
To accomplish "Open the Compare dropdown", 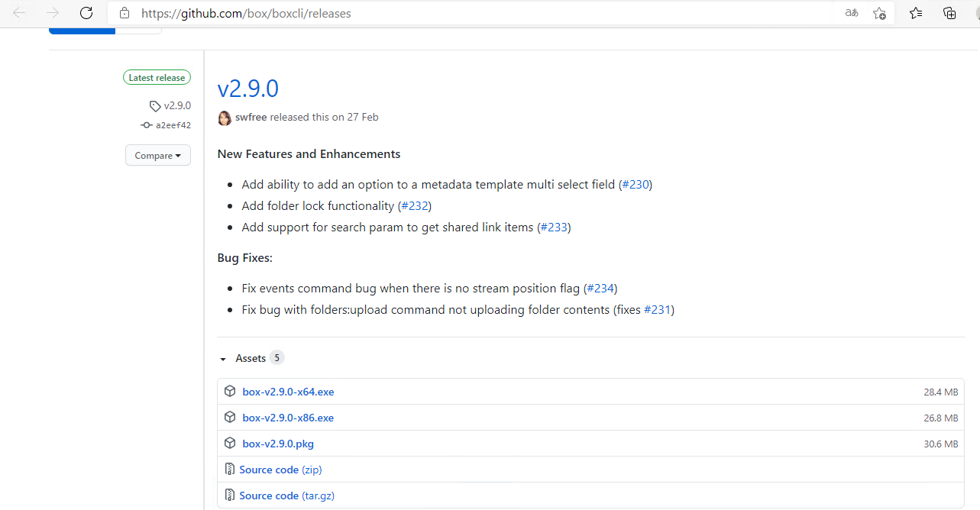I will 157,155.
